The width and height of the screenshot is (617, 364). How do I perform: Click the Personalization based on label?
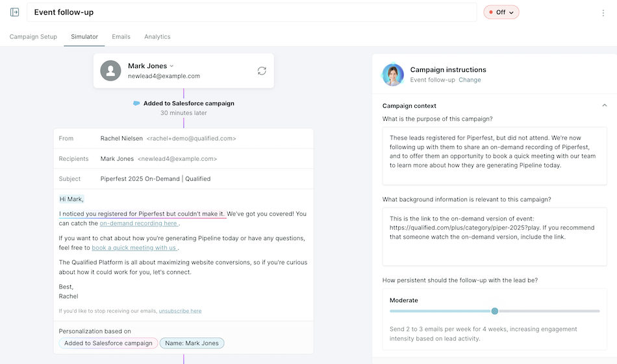click(x=95, y=332)
